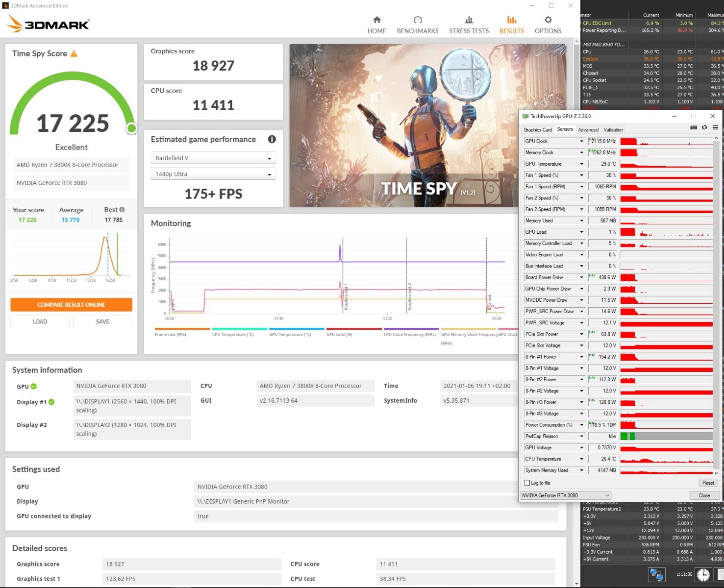Click GPU Clock 2115.0 MHz value field

pos(602,141)
